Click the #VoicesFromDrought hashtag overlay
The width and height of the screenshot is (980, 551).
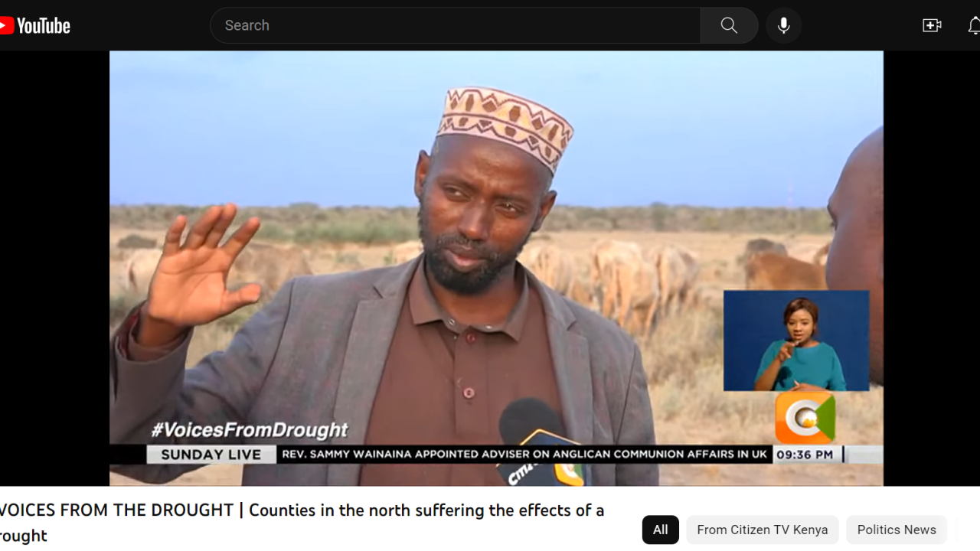(249, 429)
